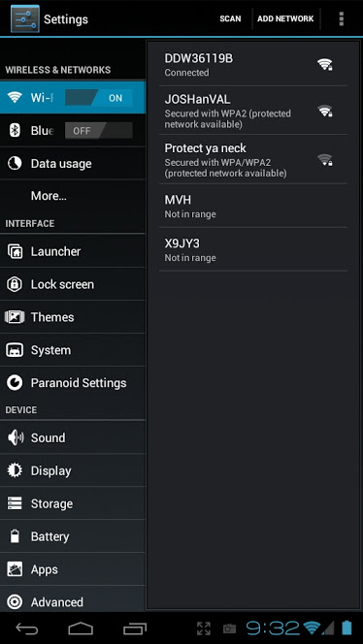
Task: Tap the Paranoid Settings circle icon
Action: (x=15, y=383)
